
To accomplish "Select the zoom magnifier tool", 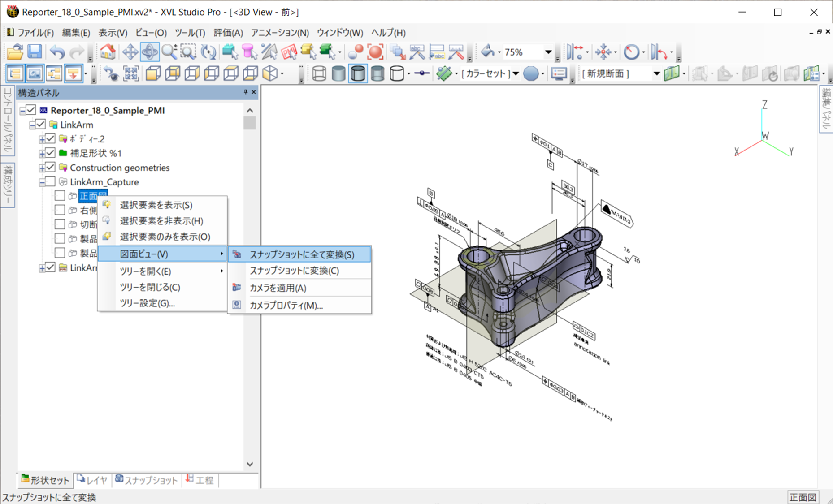I will coord(169,52).
